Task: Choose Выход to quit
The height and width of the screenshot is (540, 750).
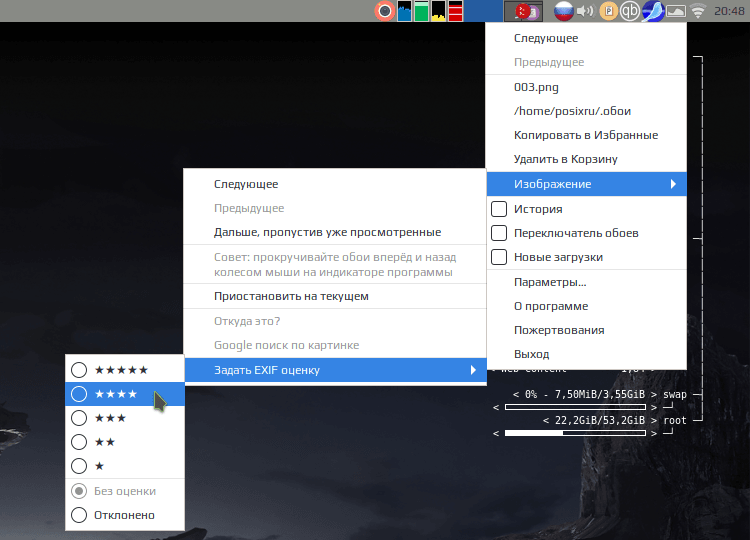Action: [x=586, y=354]
